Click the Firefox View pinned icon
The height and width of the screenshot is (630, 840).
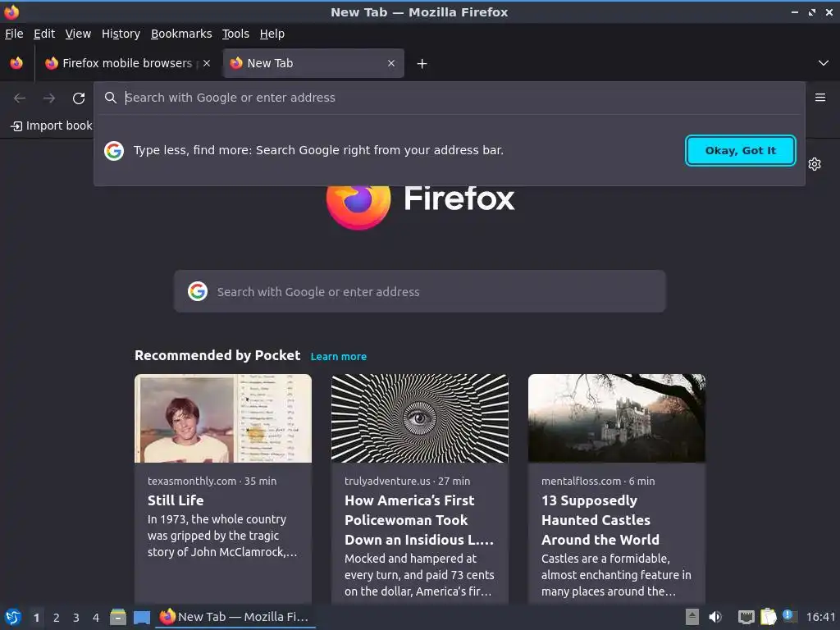pyautogui.click(x=16, y=63)
